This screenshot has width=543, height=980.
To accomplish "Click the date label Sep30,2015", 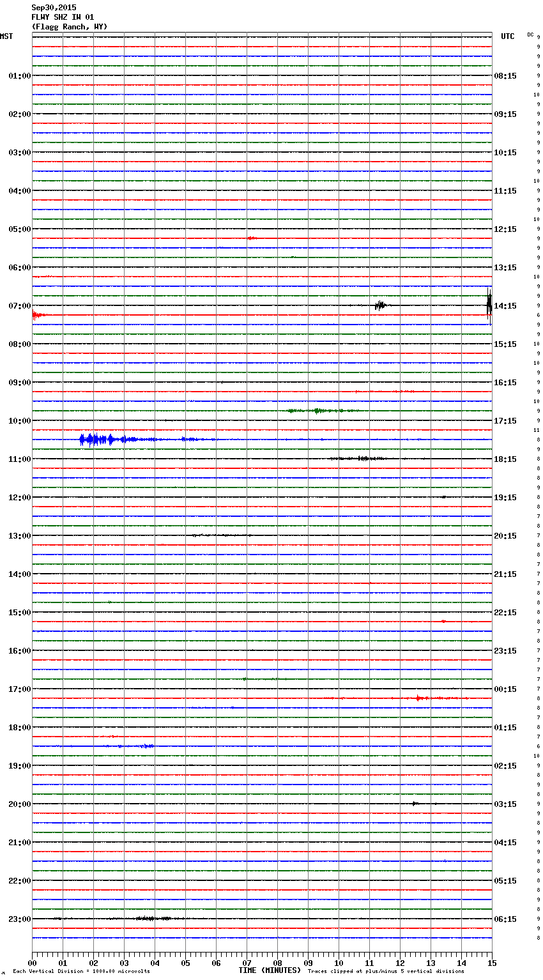I will [54, 8].
